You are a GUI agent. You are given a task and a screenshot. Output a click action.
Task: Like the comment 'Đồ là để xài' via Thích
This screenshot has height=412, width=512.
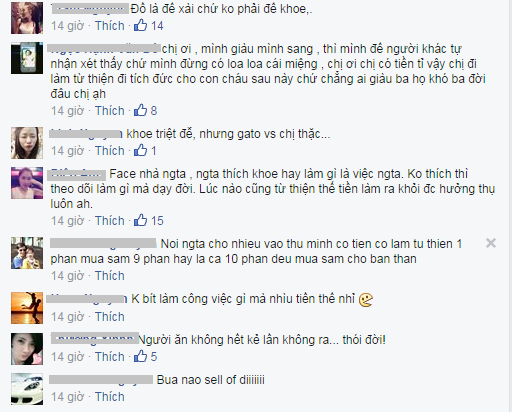(x=110, y=26)
